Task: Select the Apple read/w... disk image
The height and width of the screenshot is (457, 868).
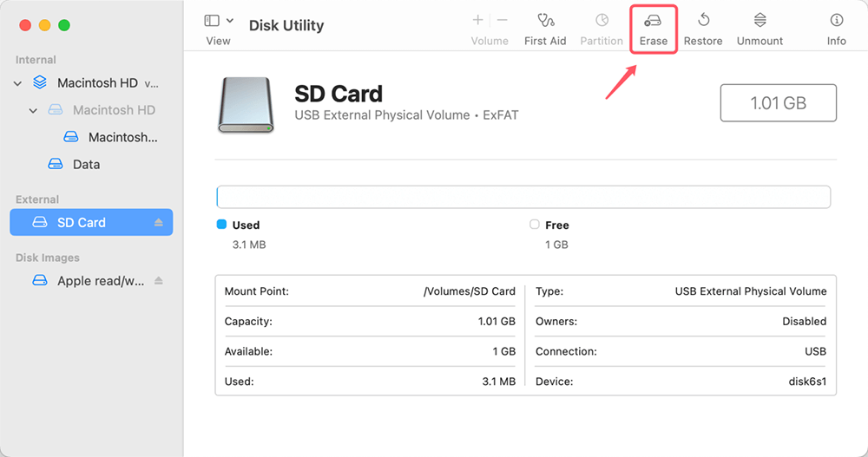Action: [101, 281]
